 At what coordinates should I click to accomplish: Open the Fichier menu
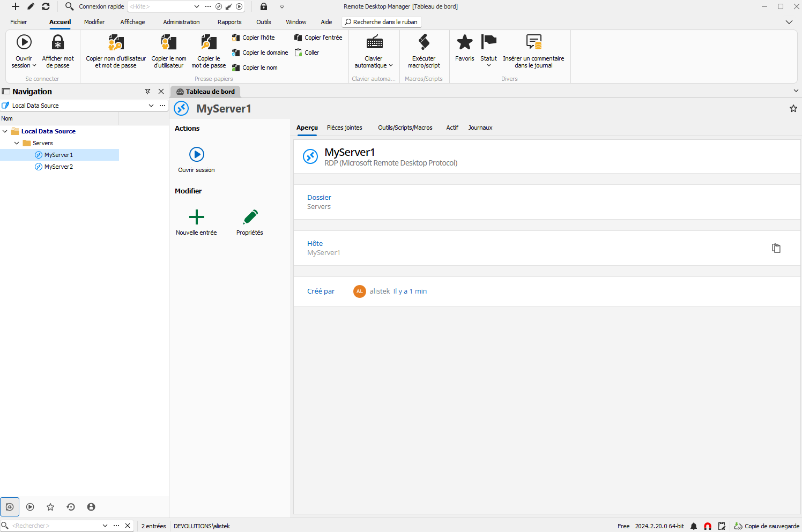point(18,22)
